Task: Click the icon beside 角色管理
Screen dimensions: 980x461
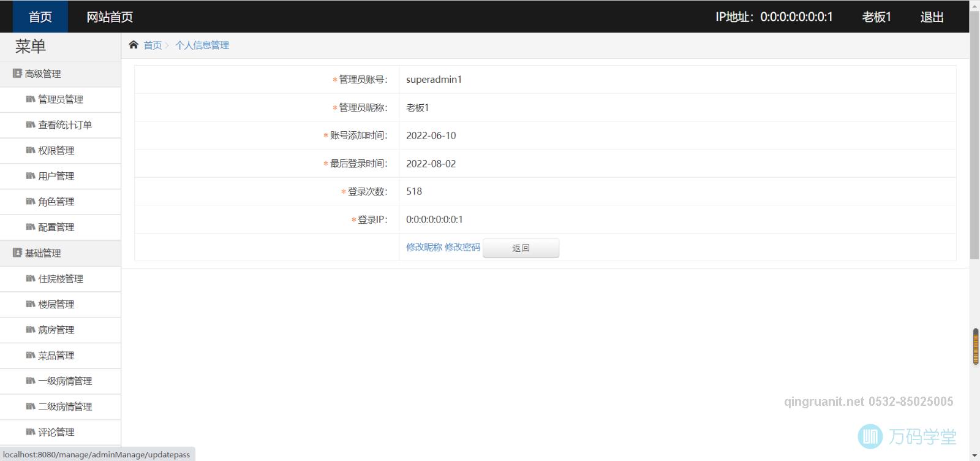Action: pyautogui.click(x=30, y=201)
